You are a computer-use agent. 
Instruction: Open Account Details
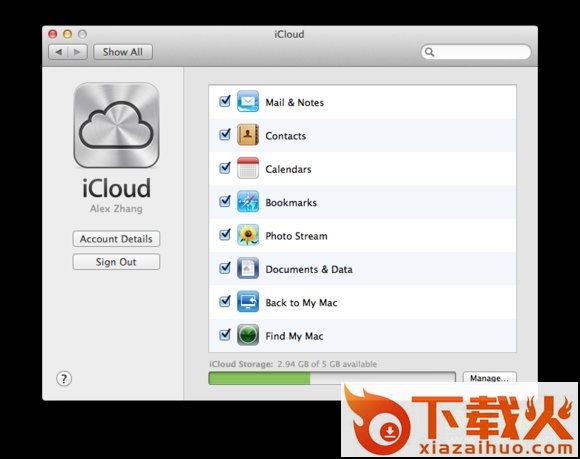click(116, 239)
